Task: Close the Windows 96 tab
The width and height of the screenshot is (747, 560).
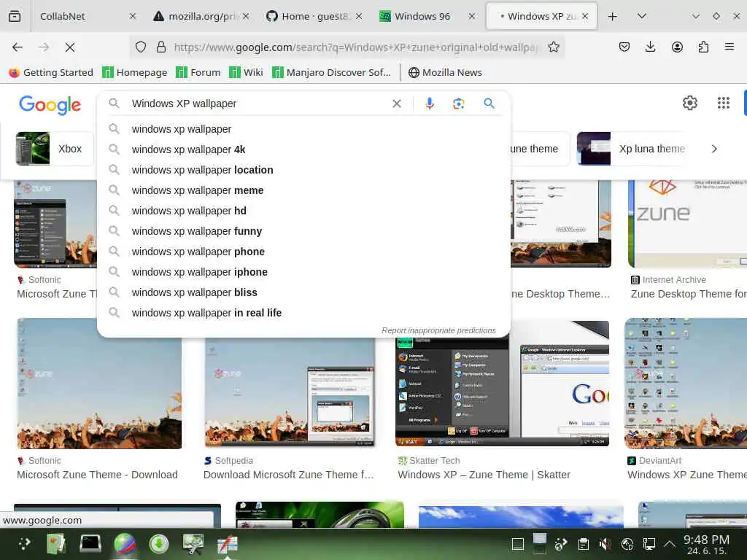Action: (x=472, y=16)
